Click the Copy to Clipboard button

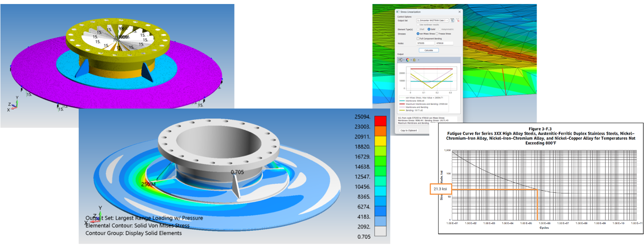tap(409, 130)
